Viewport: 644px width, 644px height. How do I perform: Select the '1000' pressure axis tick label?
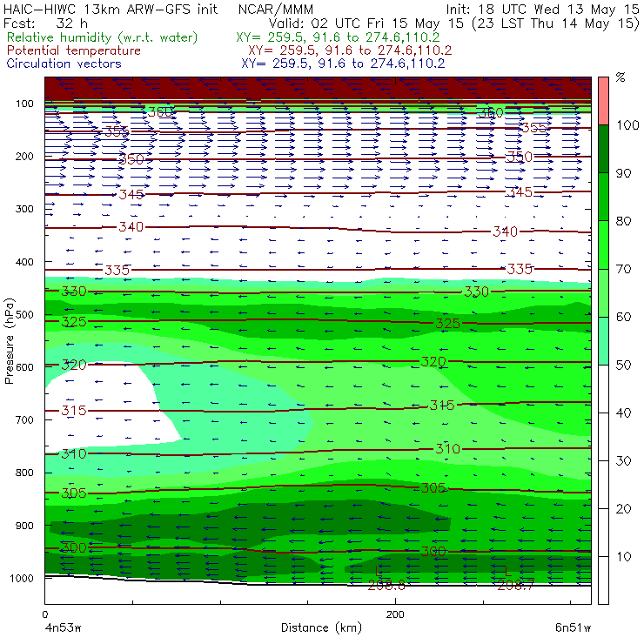pos(22,578)
